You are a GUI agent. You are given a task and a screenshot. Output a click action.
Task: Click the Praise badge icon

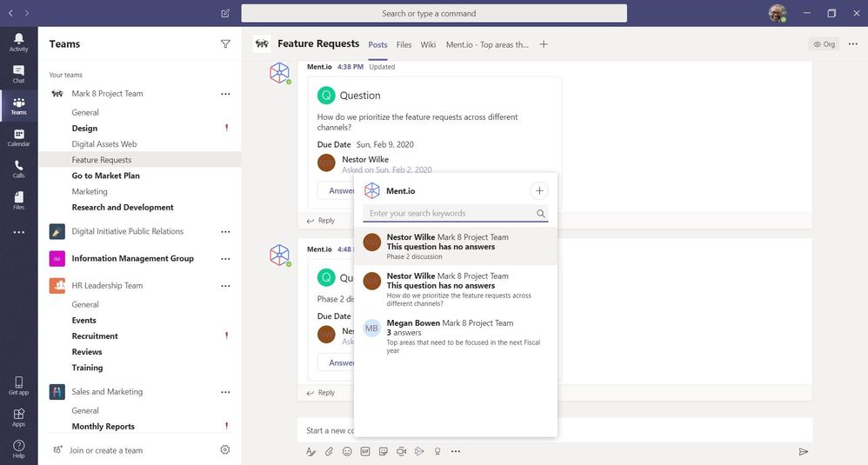tap(437, 452)
